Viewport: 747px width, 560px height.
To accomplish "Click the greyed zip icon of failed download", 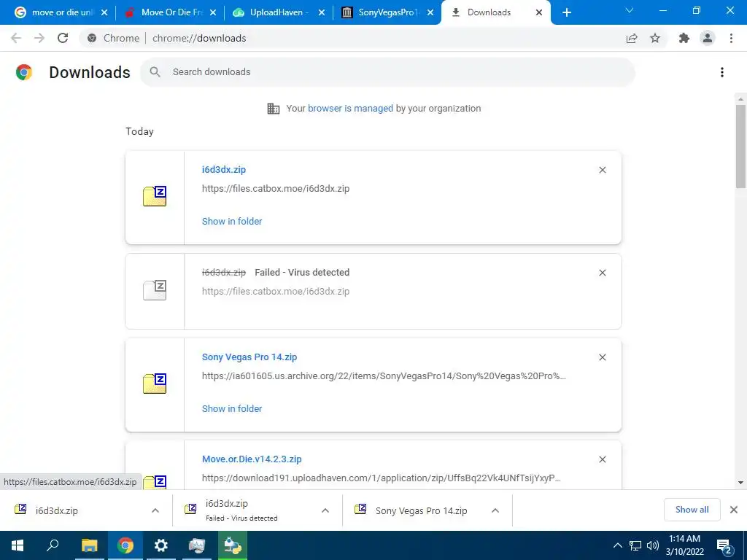I will pos(155,290).
